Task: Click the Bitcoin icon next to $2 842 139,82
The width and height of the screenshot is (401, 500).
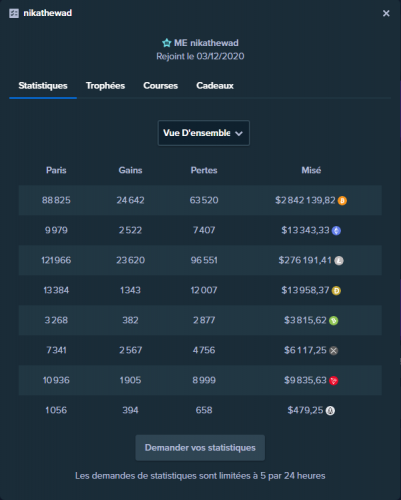Action: 342,201
